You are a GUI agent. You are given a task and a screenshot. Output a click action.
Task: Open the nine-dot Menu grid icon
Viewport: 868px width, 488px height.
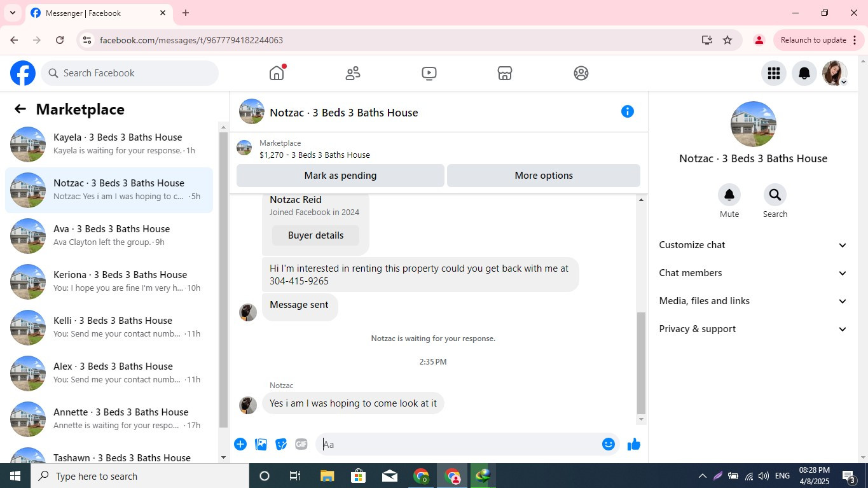tap(774, 73)
